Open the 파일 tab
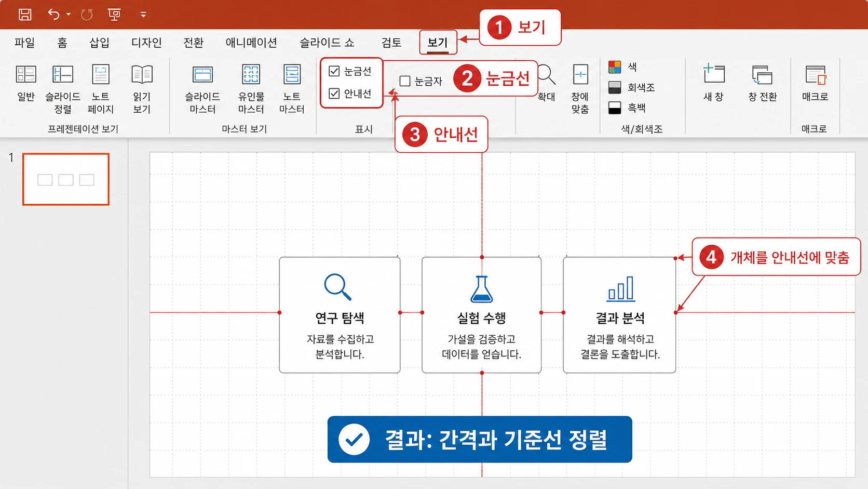Screen dimensions: 868x489 pos(24,43)
